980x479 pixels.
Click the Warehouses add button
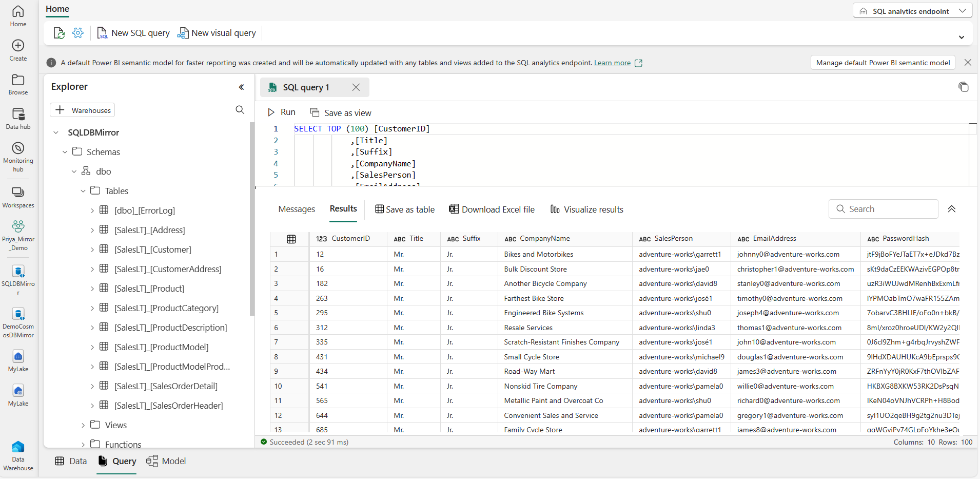pyautogui.click(x=82, y=110)
